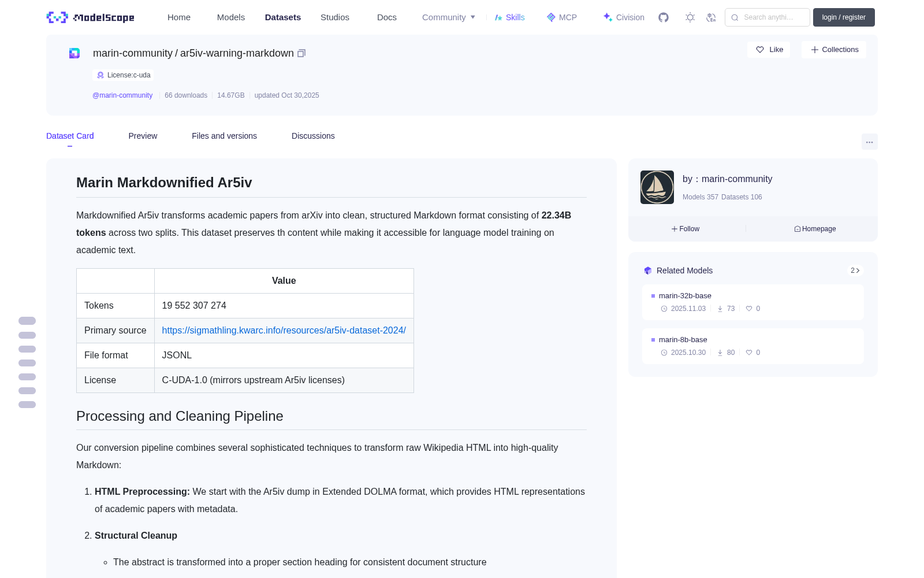Open the Civision nav item
Image resolution: width=924 pixels, height=578 pixels.
(x=624, y=17)
